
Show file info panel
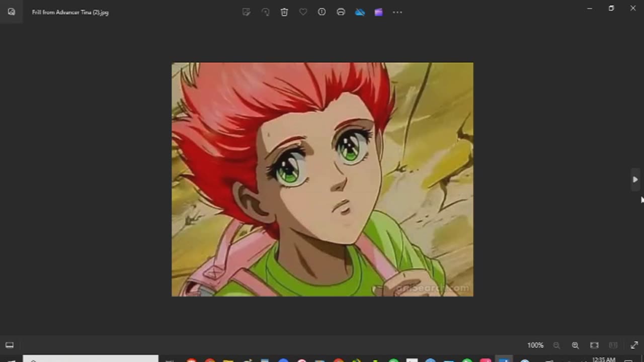point(322,12)
